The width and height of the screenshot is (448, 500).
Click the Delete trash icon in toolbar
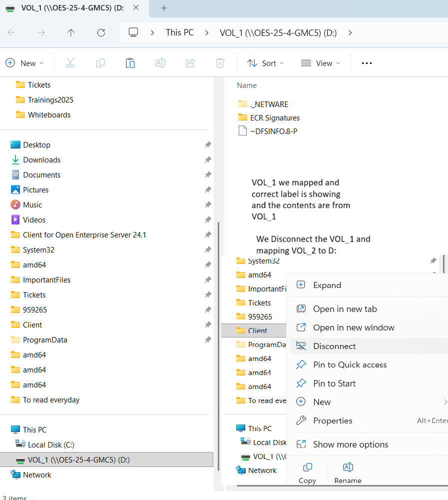[220, 63]
